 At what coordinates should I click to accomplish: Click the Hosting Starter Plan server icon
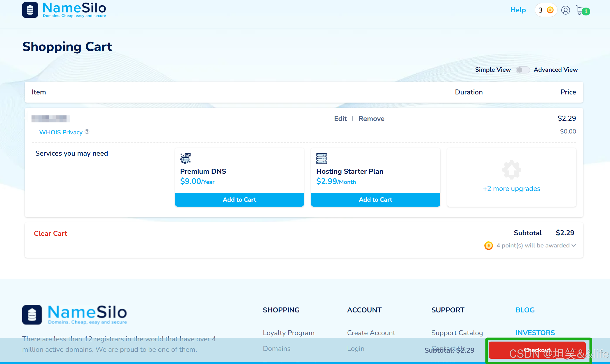(321, 158)
